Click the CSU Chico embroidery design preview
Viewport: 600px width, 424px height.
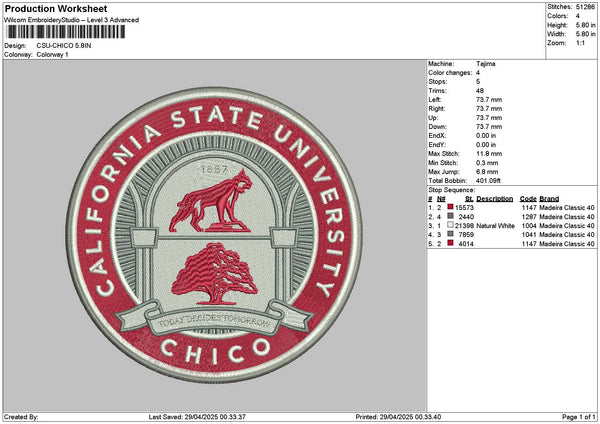pos(214,235)
